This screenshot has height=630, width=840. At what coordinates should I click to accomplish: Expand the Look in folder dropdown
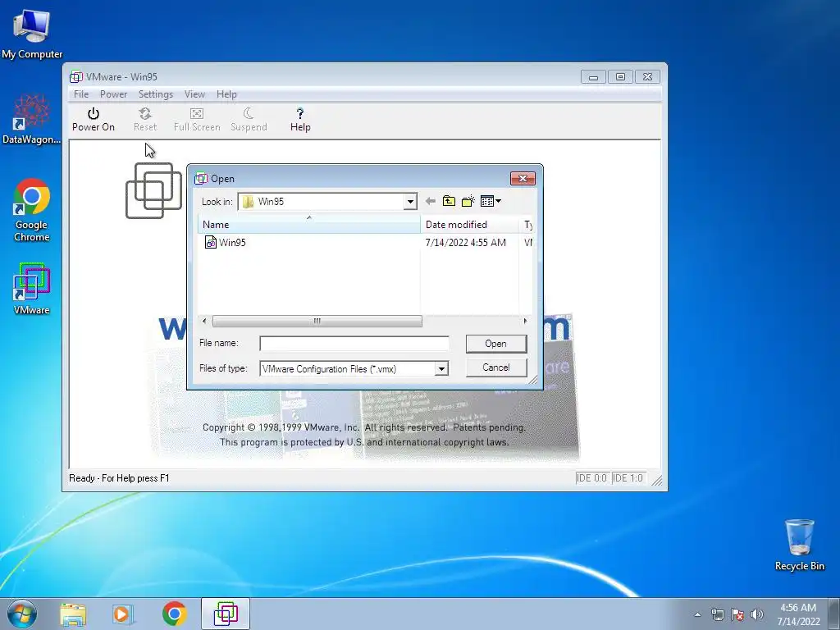tap(410, 202)
